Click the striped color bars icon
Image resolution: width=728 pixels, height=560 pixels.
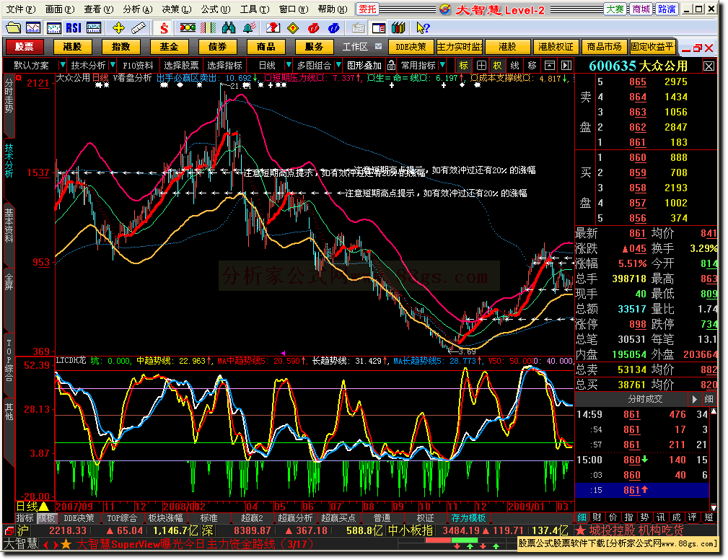click(x=208, y=28)
